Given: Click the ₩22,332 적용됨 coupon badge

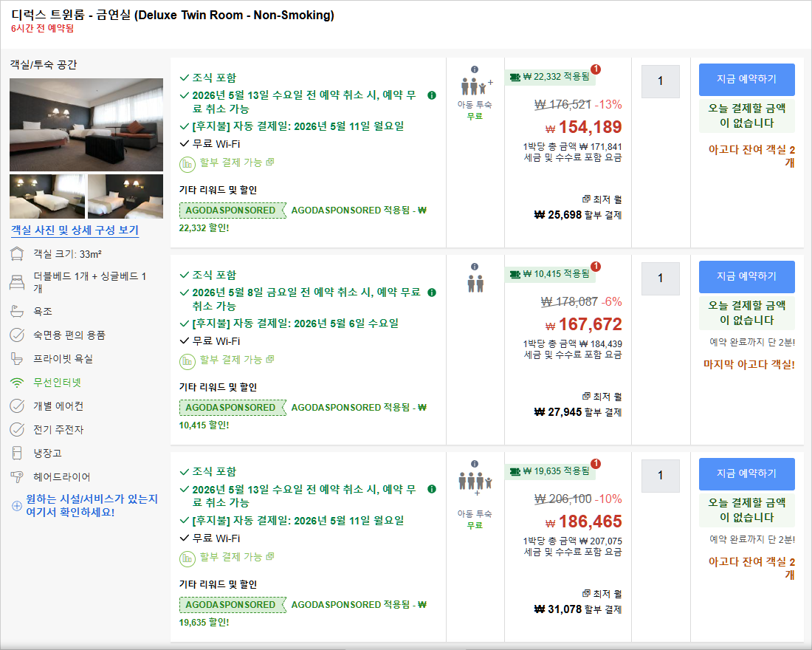Looking at the screenshot, I should (x=550, y=77).
